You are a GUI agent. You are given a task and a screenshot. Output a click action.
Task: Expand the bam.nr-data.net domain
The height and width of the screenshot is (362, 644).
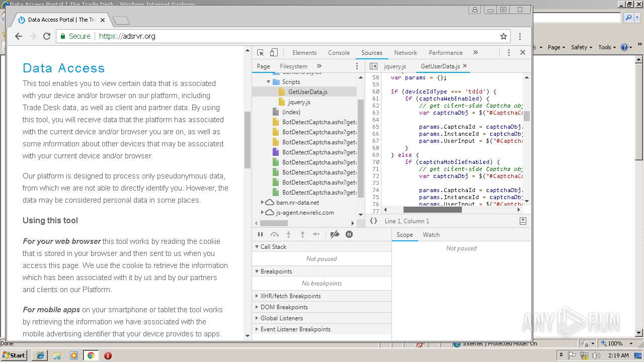(262, 203)
